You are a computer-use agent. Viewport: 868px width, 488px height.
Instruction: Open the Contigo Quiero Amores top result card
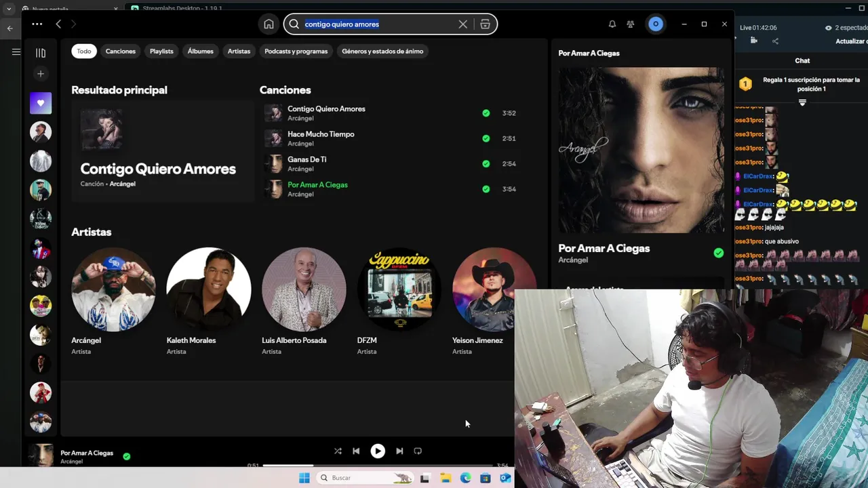(163, 152)
